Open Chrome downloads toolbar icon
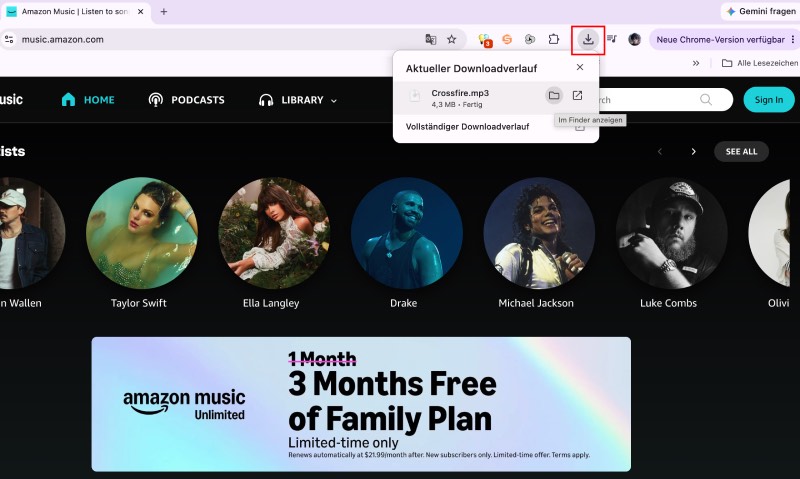Image resolution: width=800 pixels, height=479 pixels. [588, 39]
